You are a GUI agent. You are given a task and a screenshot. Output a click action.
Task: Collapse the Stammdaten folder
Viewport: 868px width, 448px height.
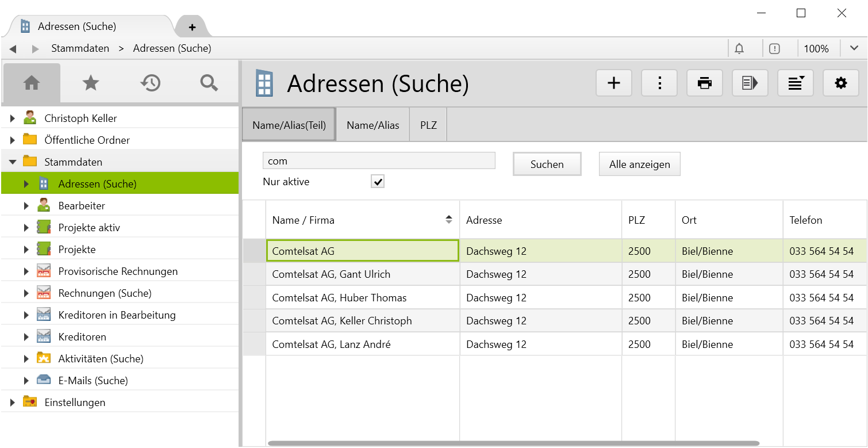pos(13,162)
